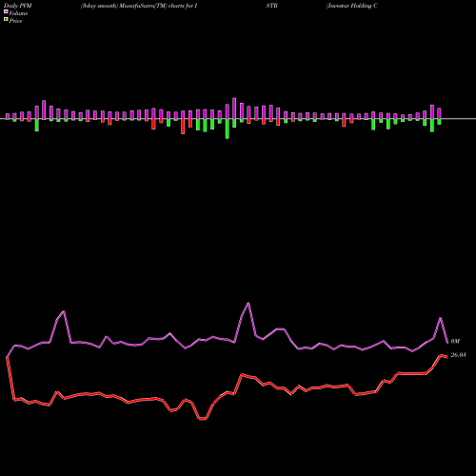Click the Price legend color swatch
This screenshot has height=476, width=476.
click(x=6, y=20)
